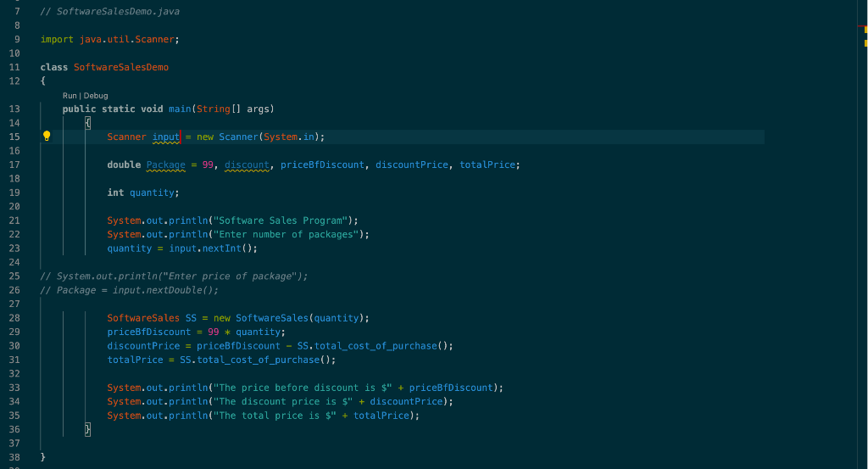Viewport: 868px width, 469px height.
Task: Click the class name SoftwareSalesDemo on line 11
Action: 120,67
